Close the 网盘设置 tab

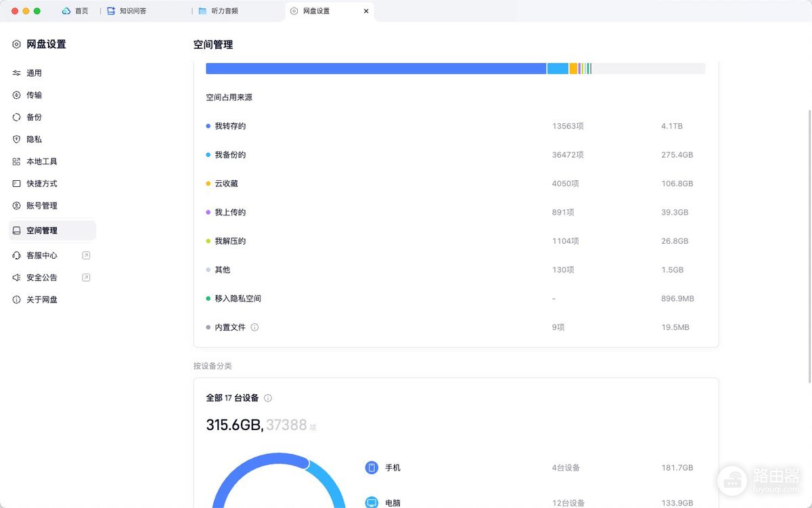pos(366,11)
